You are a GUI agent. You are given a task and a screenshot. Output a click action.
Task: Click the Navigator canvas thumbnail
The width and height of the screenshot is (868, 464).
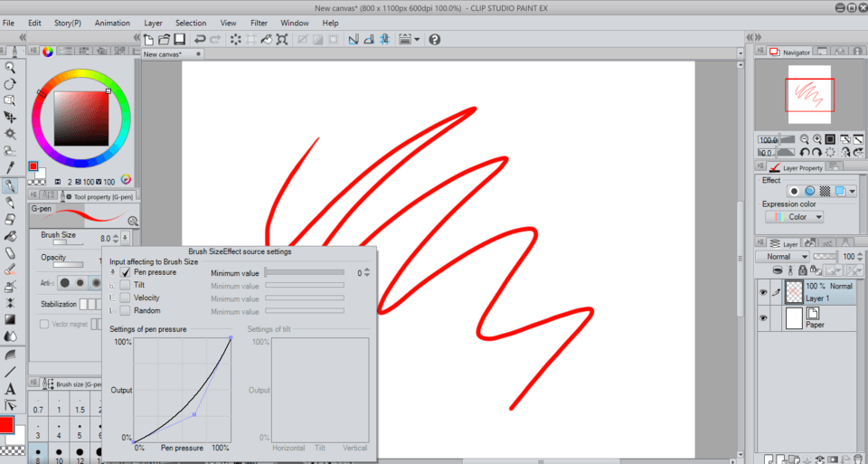click(x=809, y=93)
